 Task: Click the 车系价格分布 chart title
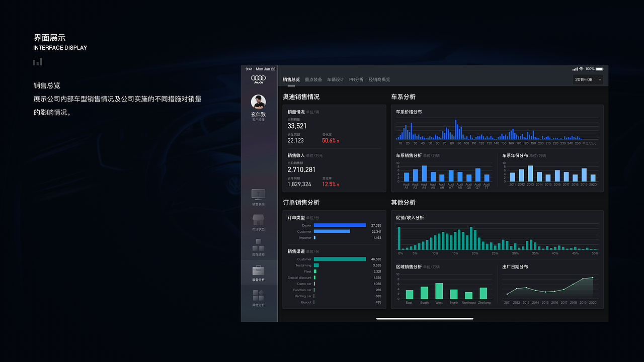click(x=409, y=112)
